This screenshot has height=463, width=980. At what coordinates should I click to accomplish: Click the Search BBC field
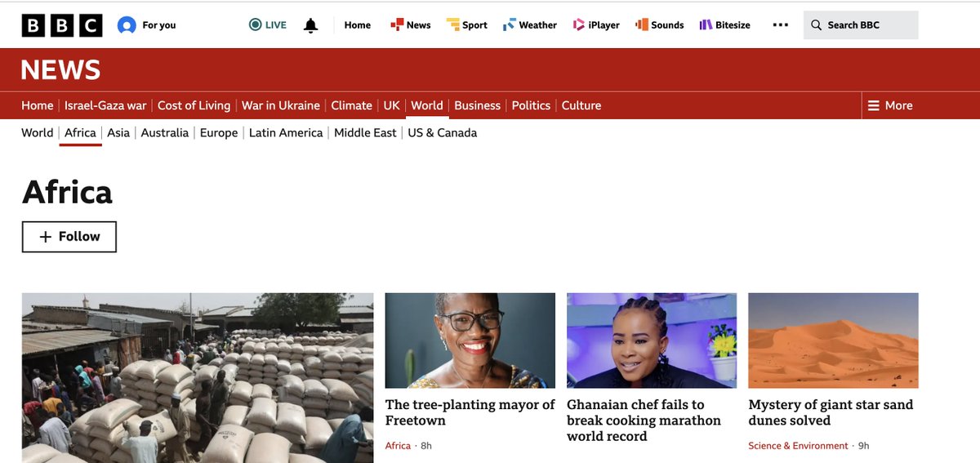tap(861, 25)
